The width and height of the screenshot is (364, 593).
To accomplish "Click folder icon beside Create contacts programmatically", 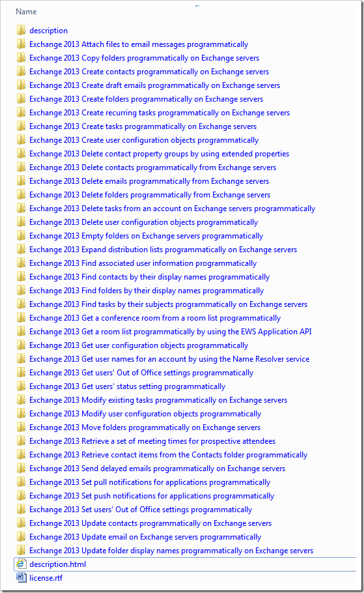I will (x=21, y=71).
